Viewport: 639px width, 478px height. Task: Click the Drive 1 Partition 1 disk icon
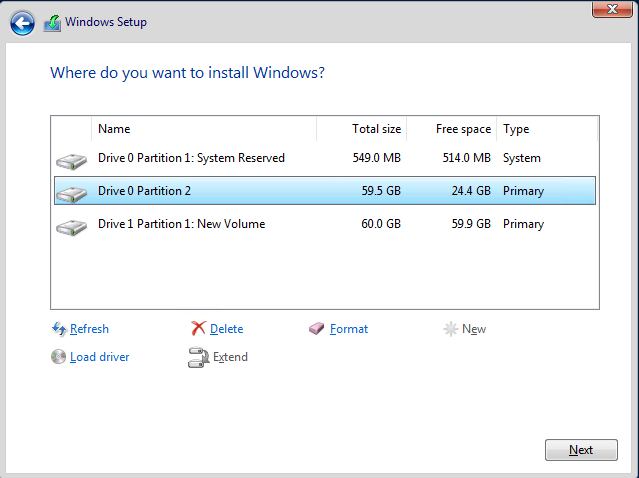[72, 225]
